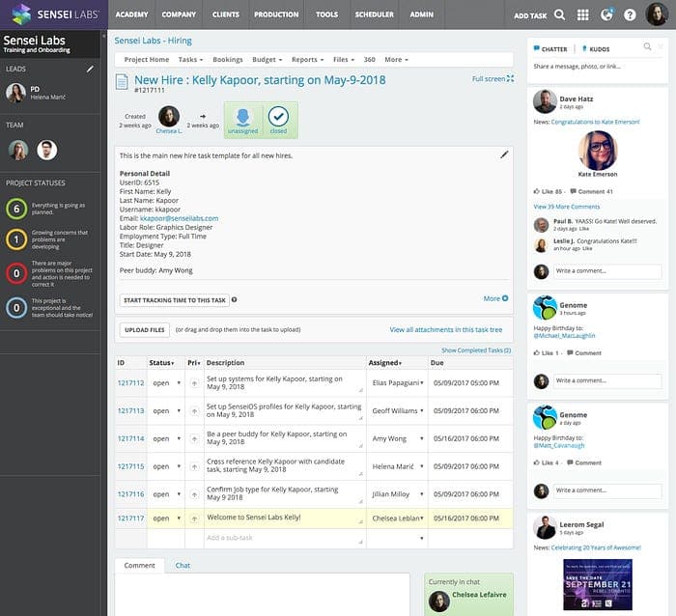Raise priority arrow for task 1217115
The width and height of the screenshot is (676, 616).
[x=194, y=467]
